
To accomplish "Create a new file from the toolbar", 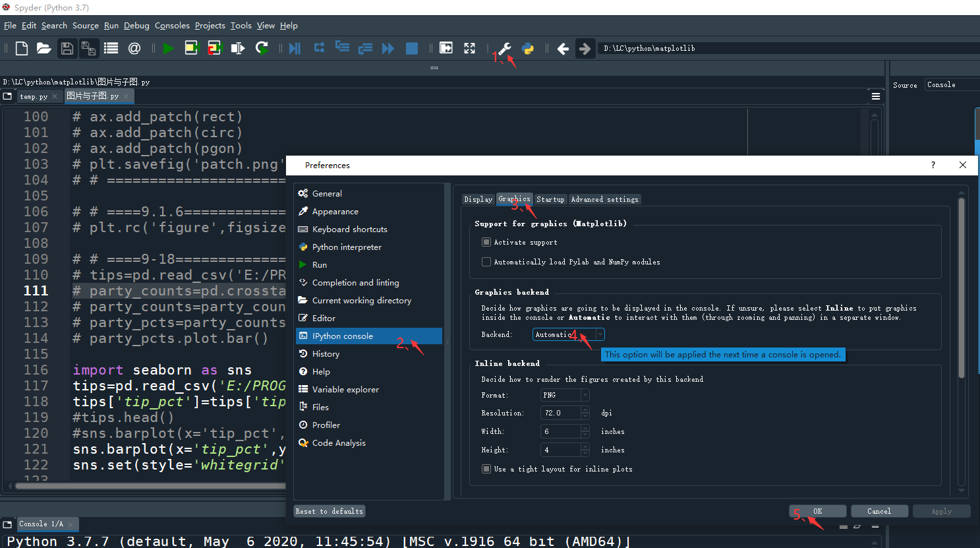I will tap(22, 48).
